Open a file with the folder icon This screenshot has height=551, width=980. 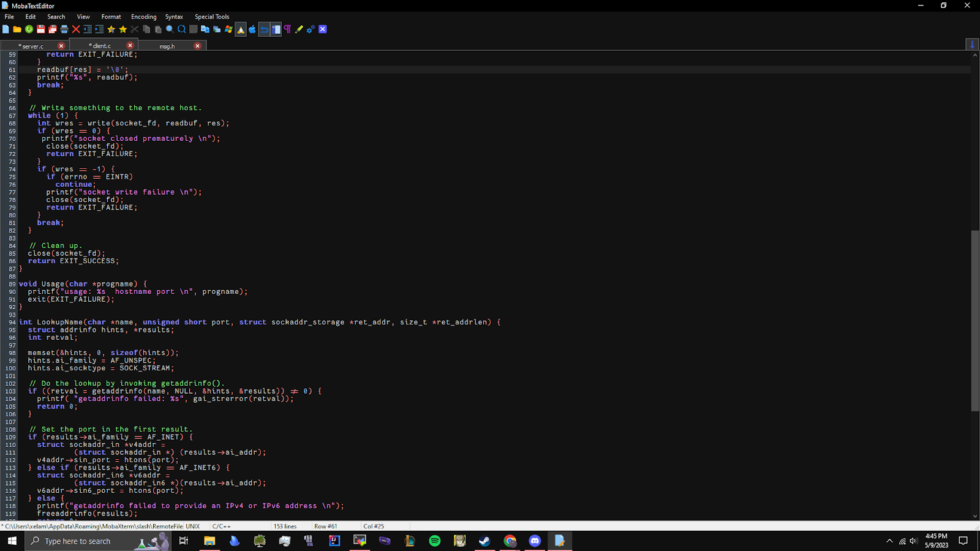(x=17, y=29)
